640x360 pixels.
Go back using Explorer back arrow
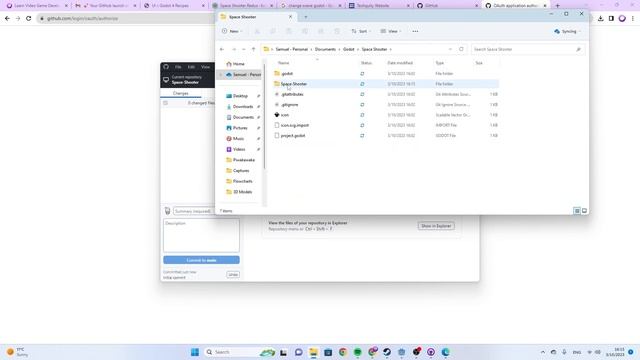(222, 49)
